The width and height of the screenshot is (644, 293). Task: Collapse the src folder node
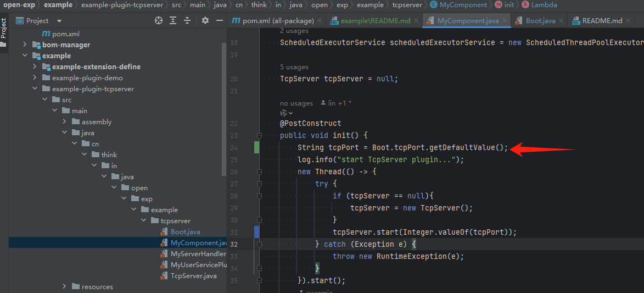coord(45,100)
